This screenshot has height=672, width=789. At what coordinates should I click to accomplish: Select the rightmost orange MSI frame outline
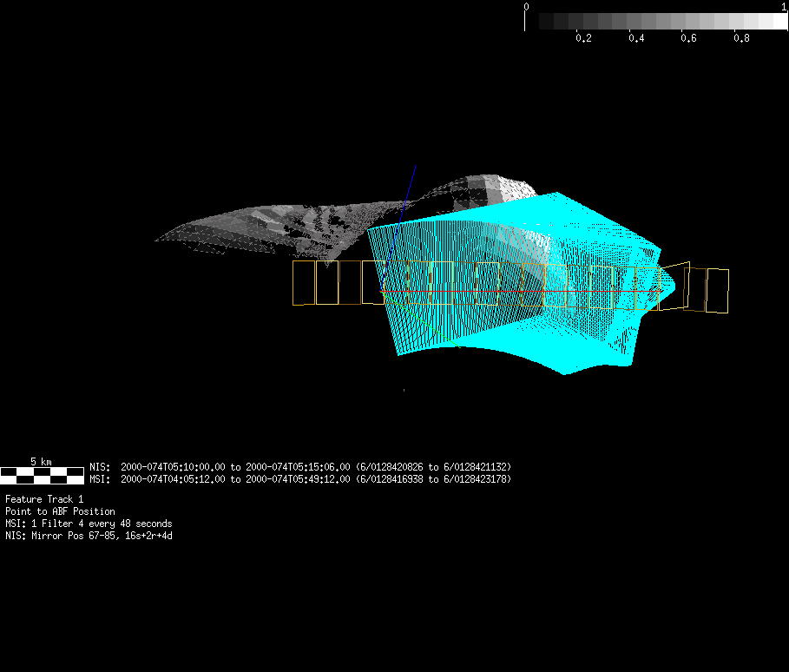point(717,291)
